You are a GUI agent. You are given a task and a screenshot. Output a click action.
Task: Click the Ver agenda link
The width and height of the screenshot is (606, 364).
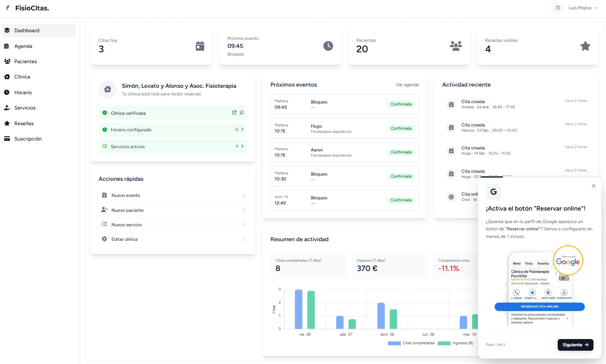click(x=407, y=85)
